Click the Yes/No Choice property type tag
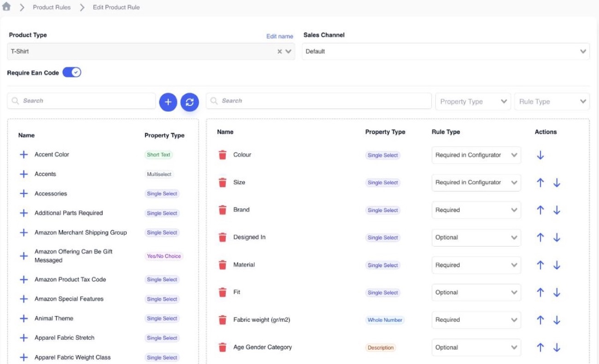This screenshot has width=599, height=364. [x=164, y=256]
